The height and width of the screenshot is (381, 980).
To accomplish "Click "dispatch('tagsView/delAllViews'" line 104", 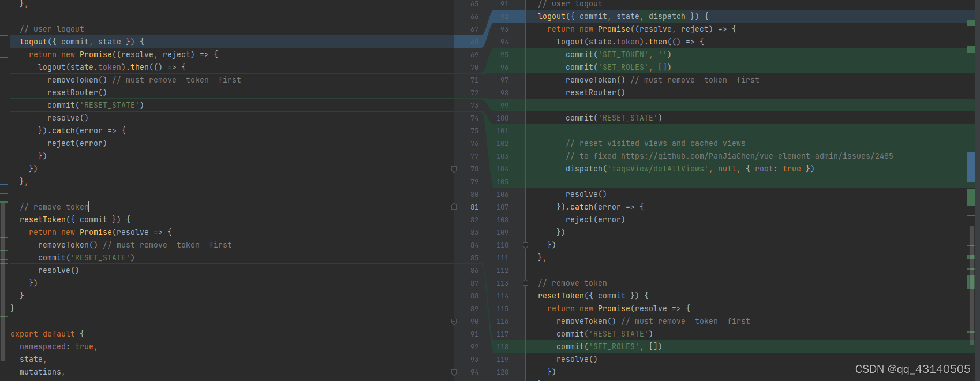I will 690,169.
